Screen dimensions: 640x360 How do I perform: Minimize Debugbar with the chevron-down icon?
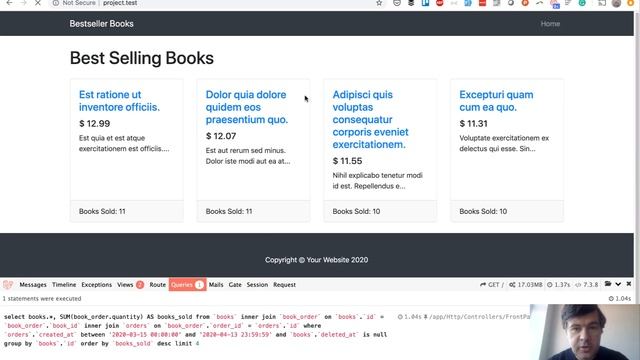coord(618,284)
